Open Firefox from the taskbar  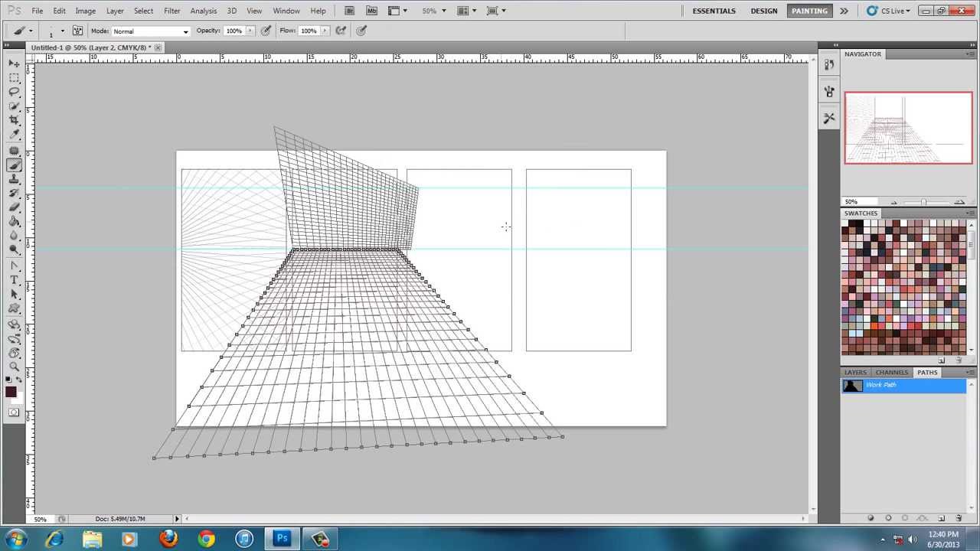click(168, 539)
